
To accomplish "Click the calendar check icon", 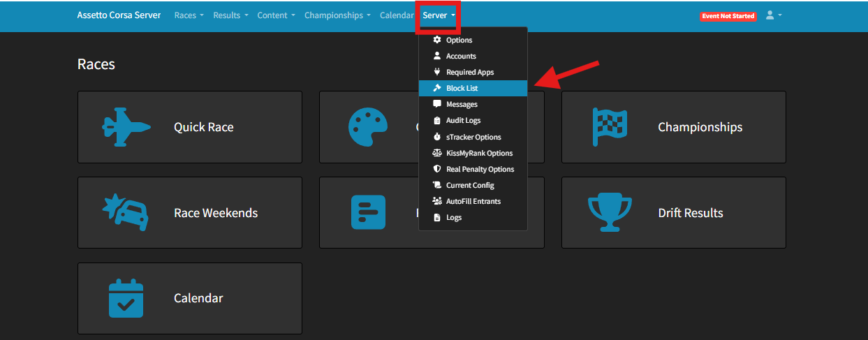I will 126,298.
